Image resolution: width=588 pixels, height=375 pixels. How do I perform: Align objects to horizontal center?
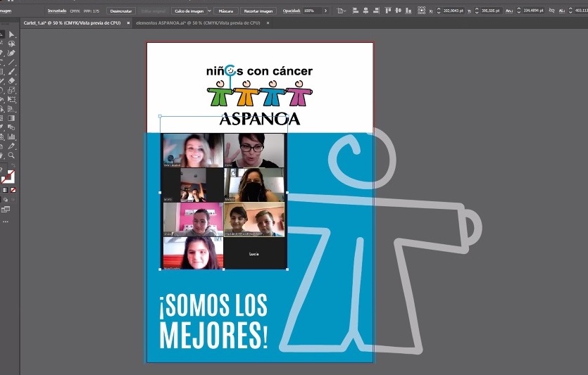coord(365,11)
